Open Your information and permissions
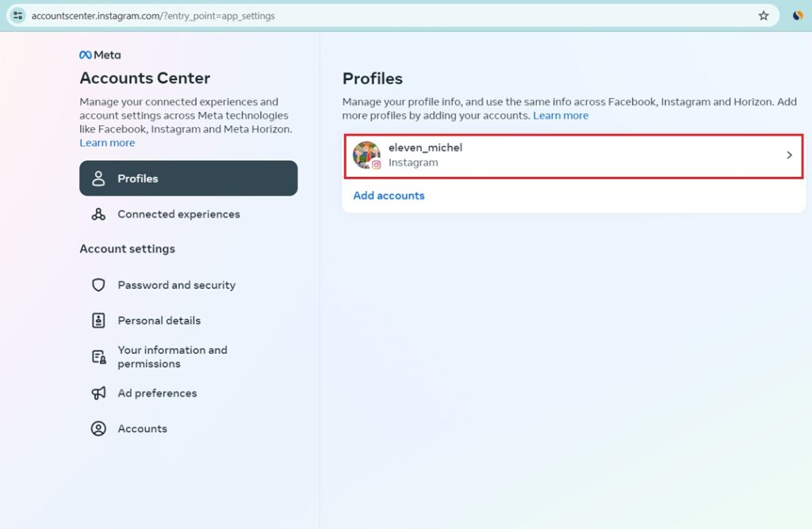Viewport: 812px width, 529px height. click(x=172, y=356)
